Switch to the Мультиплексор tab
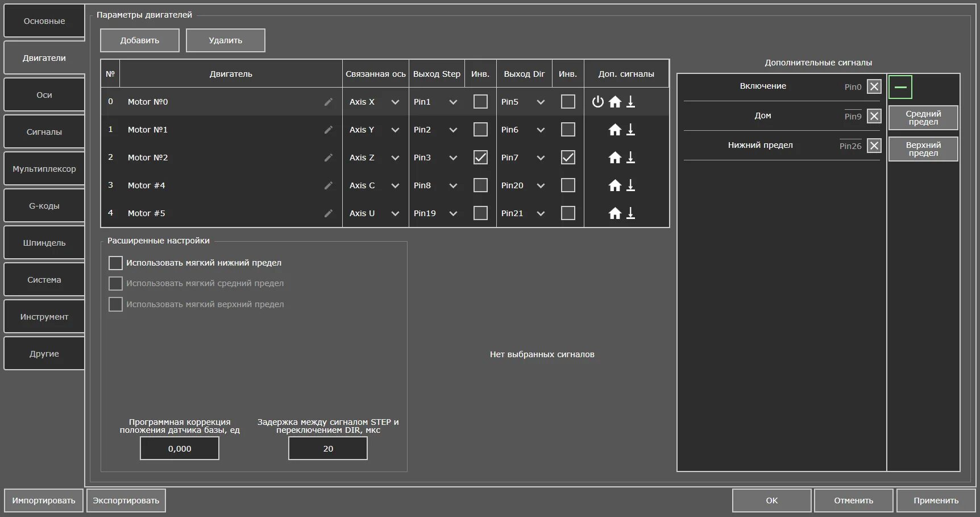This screenshot has height=517, width=980. [44, 169]
